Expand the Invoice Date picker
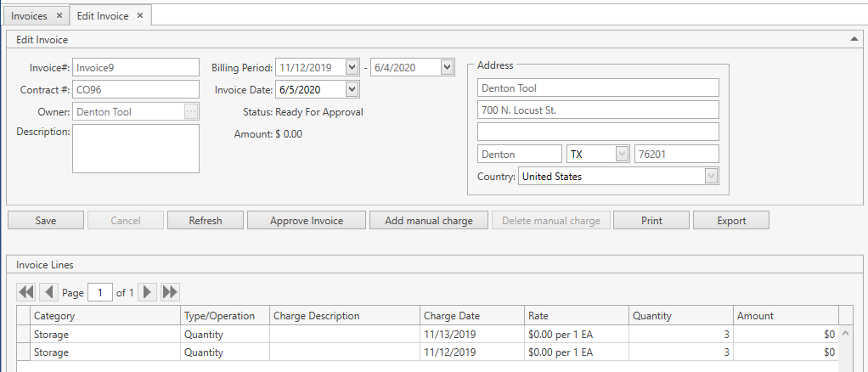The height and width of the screenshot is (372, 868). pos(352,89)
